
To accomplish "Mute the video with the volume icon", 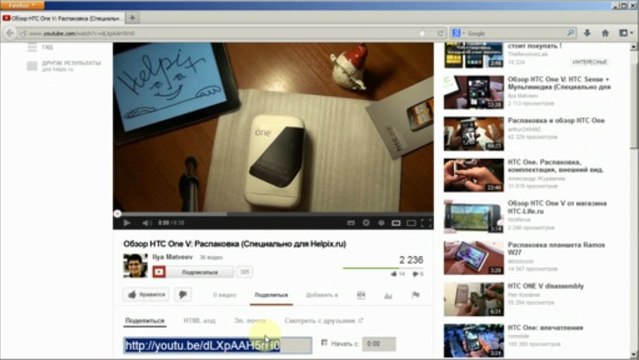I will pyautogui.click(x=147, y=223).
